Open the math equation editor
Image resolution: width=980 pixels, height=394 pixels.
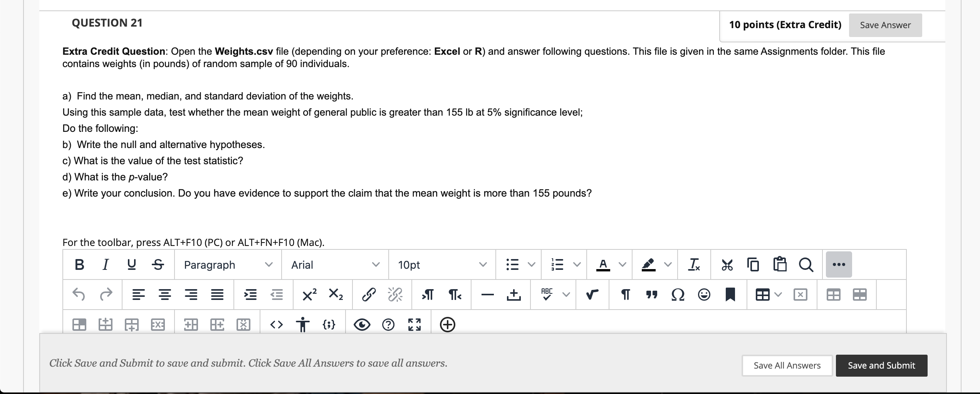click(592, 295)
